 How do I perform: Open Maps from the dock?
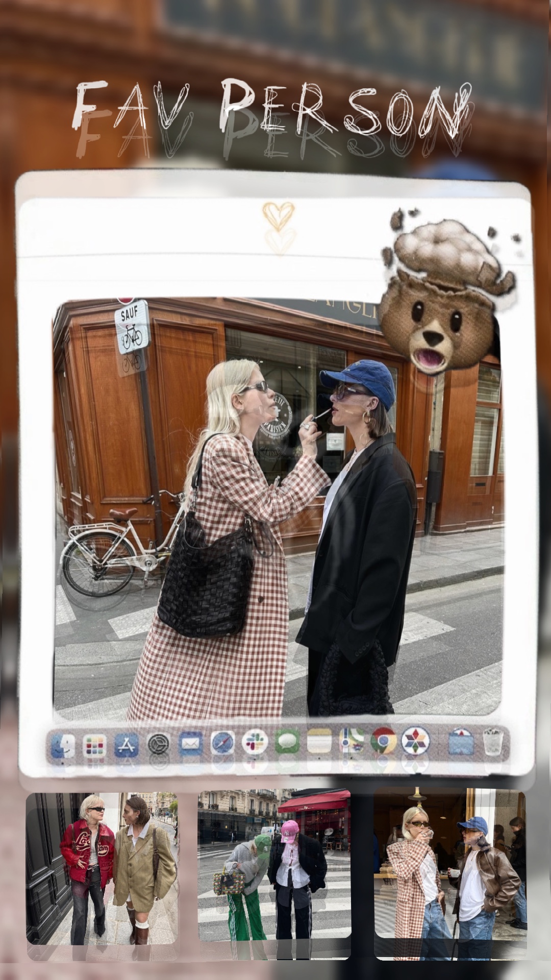pos(352,741)
